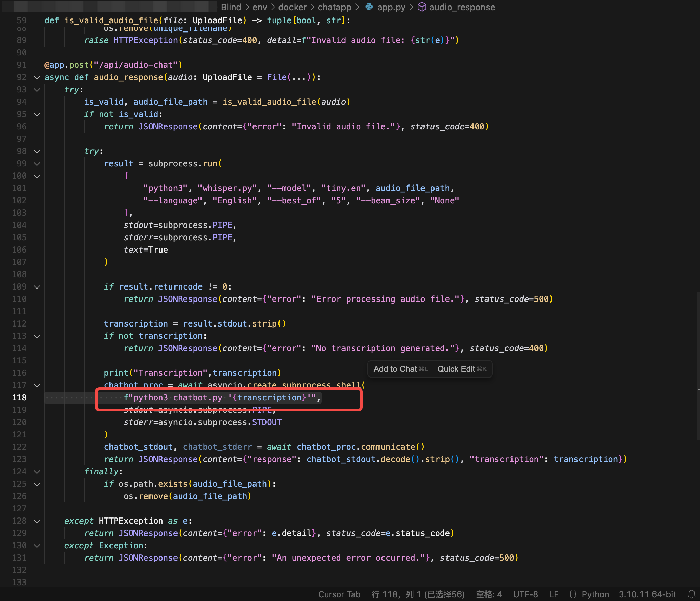Viewport: 700px width, 601px height.
Task: Click the notification bell icon in status bar
Action: pos(691,594)
